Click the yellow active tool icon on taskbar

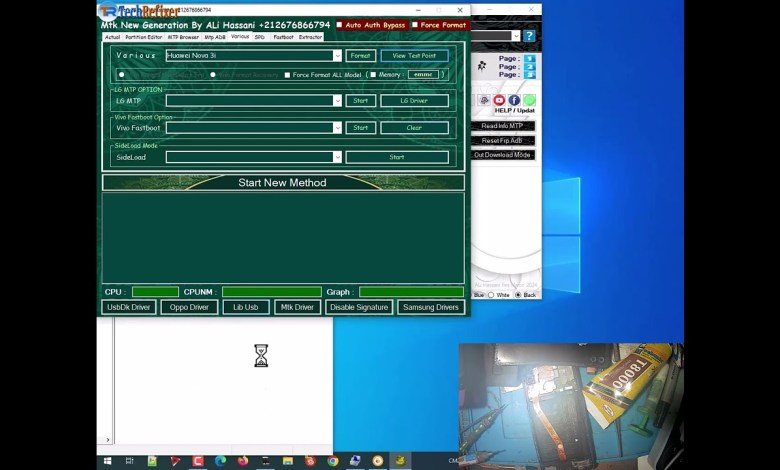pos(400,461)
